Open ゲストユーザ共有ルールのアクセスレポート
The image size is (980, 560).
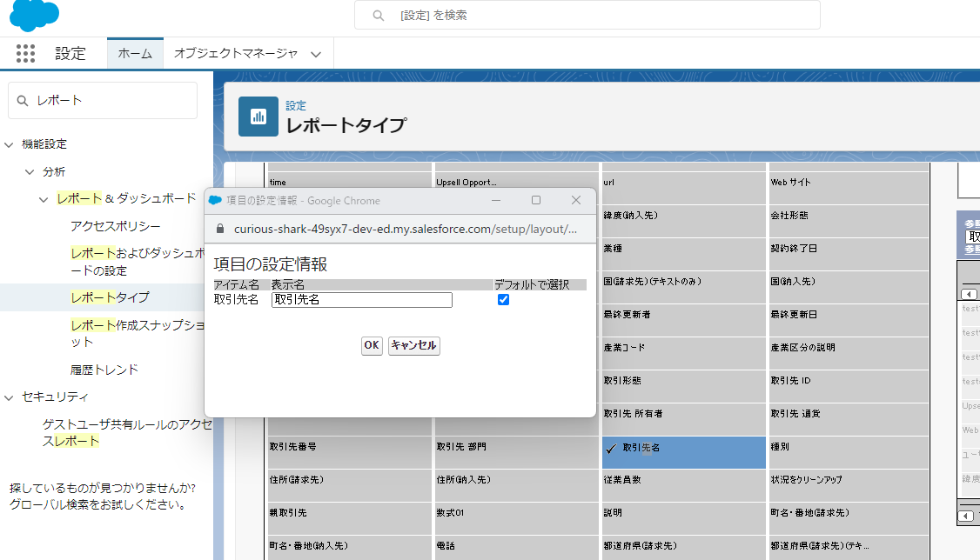click(x=127, y=433)
